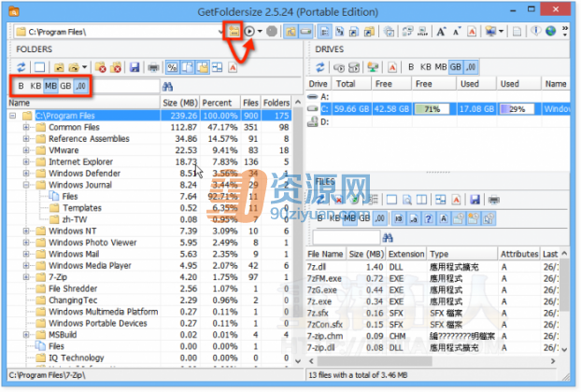Select MB size unit in FOLDERS panel
This screenshot has width=581, height=392.
pyautogui.click(x=50, y=86)
